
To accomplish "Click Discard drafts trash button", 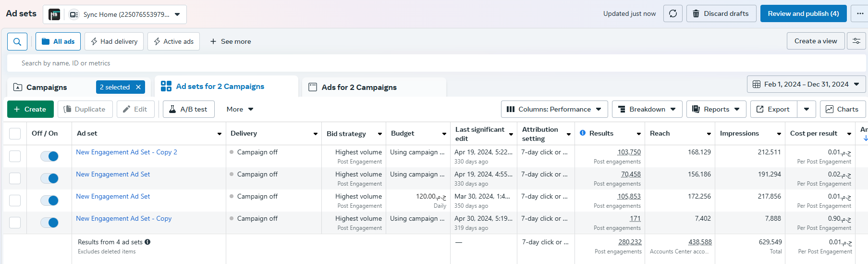I will [x=721, y=13].
